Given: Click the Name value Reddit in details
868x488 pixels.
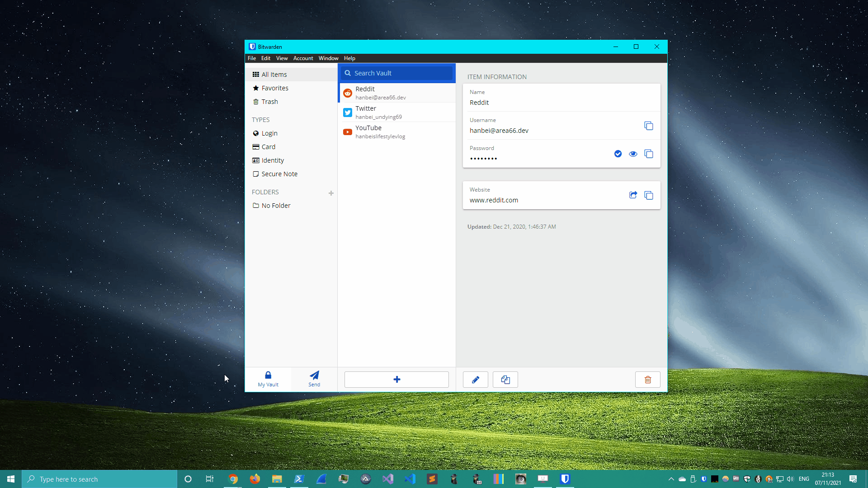Looking at the screenshot, I should (479, 103).
